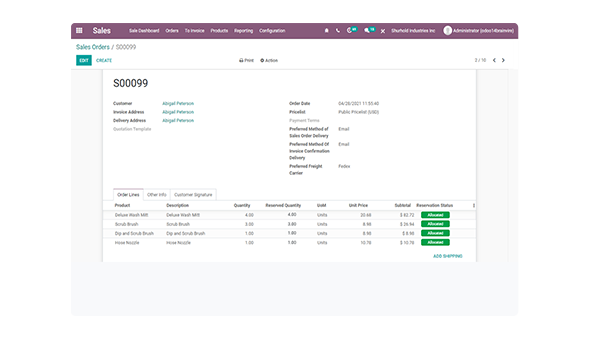The height and width of the screenshot is (360, 590).
Task: Select the Deluxe Wash Mitt product cell
Action: pos(131,215)
